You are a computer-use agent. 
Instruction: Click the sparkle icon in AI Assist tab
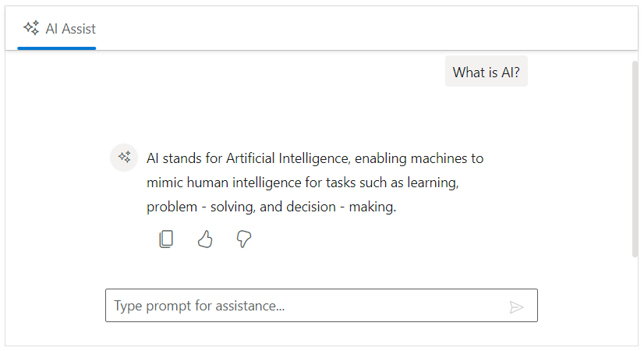(31, 28)
